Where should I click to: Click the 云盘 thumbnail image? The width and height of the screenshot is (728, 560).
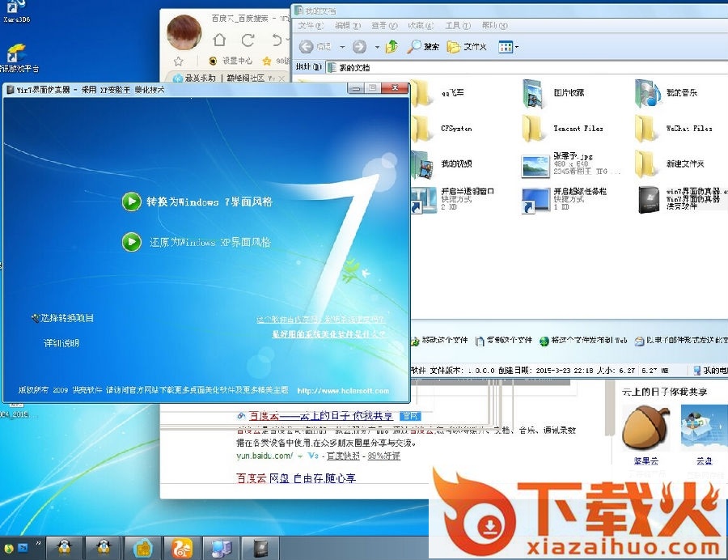pyautogui.click(x=704, y=427)
